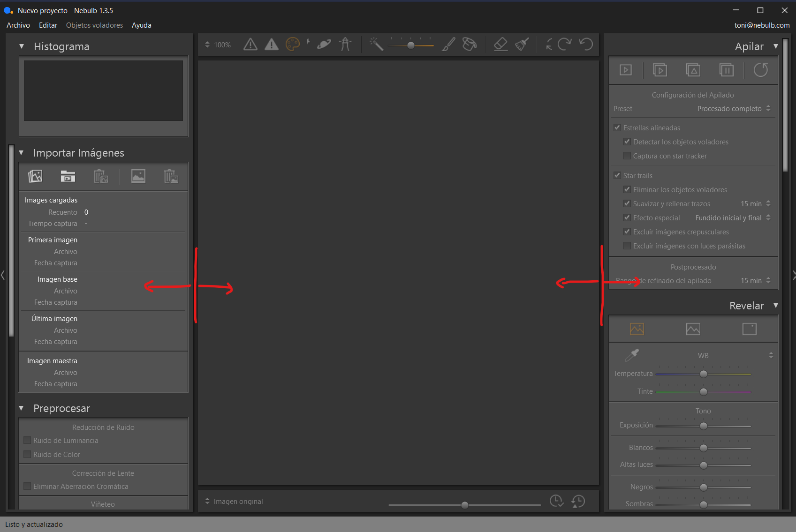This screenshot has width=796, height=532.
Task: Enable Ruido de Luminancia checkbox
Action: point(27,440)
